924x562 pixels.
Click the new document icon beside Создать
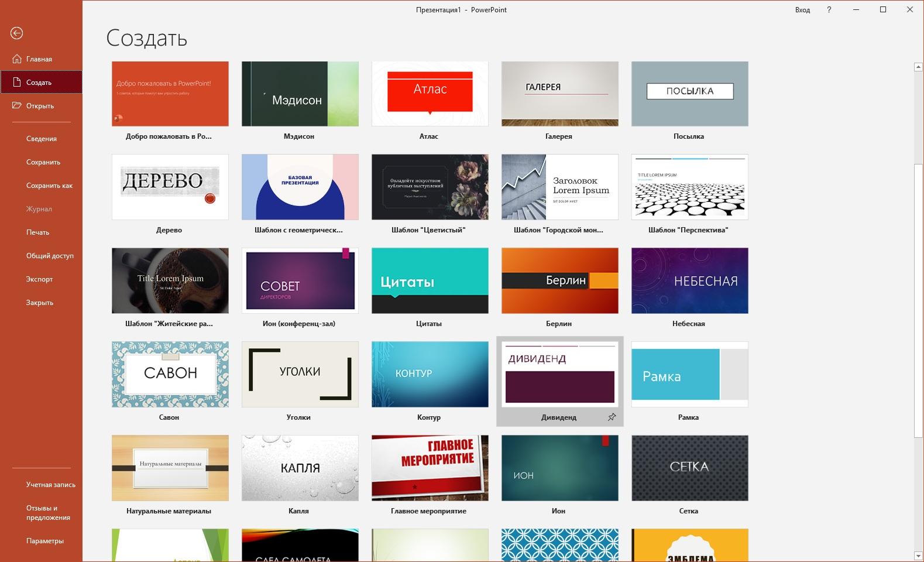coord(16,83)
